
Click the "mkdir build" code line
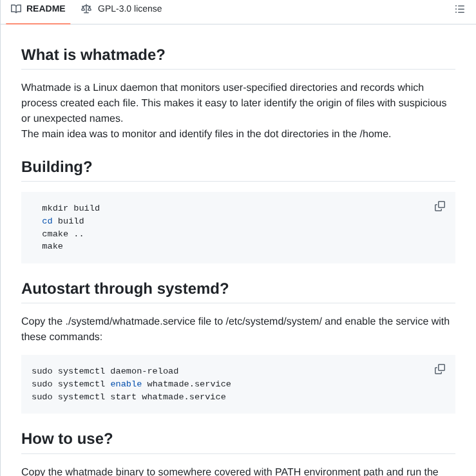pyautogui.click(x=71, y=208)
